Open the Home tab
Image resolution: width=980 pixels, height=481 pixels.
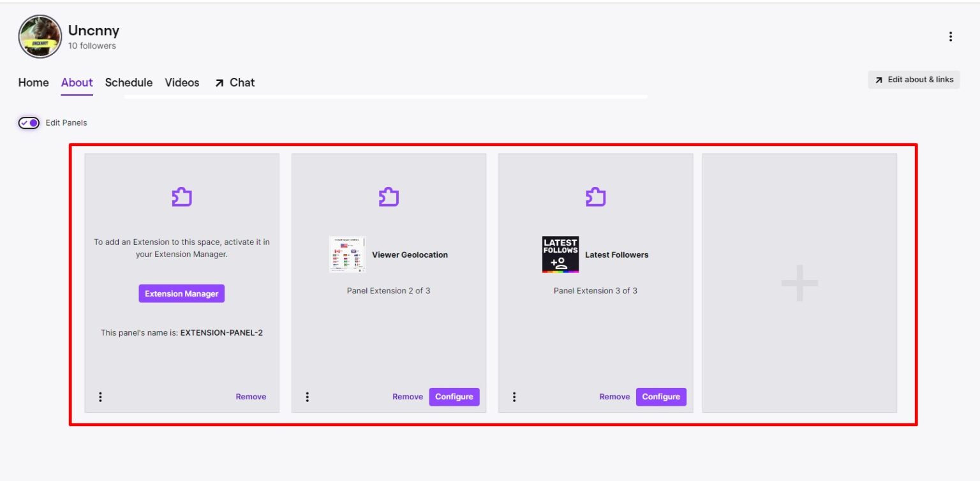[33, 82]
